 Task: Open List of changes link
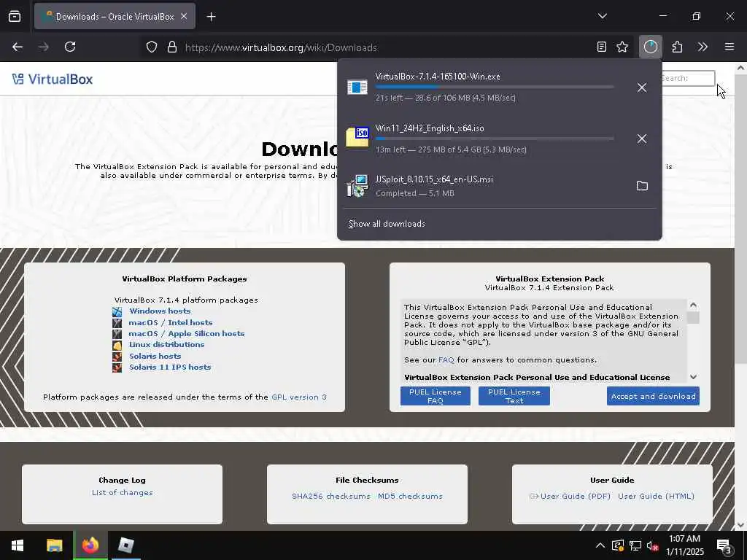tap(123, 492)
